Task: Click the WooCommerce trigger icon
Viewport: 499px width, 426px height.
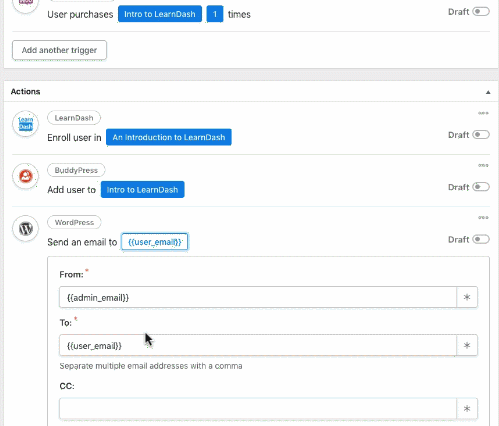Action: tap(26, 4)
